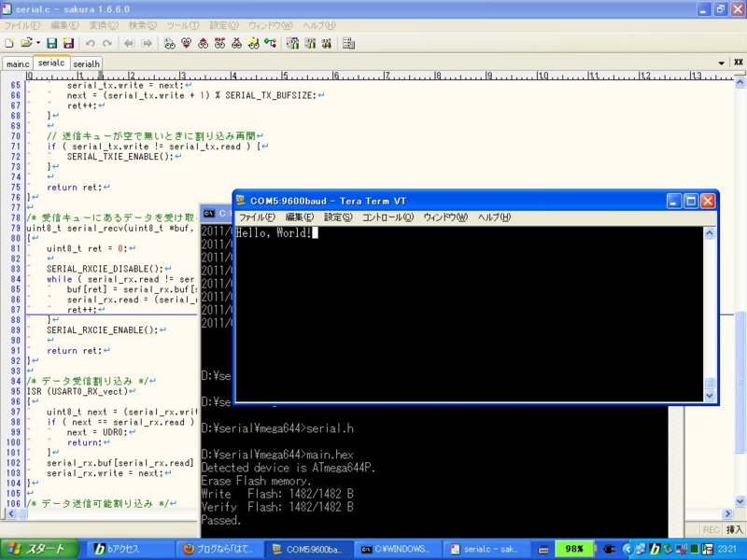Click the Find Previous up-arrow binoculars icon
This screenshot has width=747, height=560.
click(203, 43)
